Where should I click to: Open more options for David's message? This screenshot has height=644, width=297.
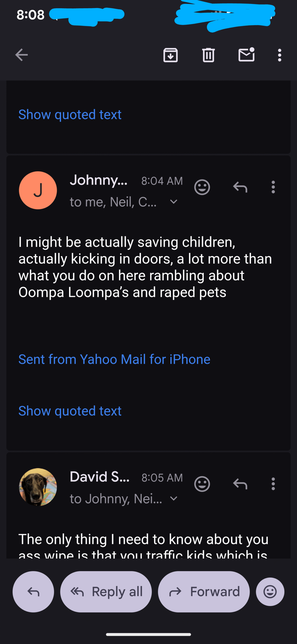(x=273, y=484)
